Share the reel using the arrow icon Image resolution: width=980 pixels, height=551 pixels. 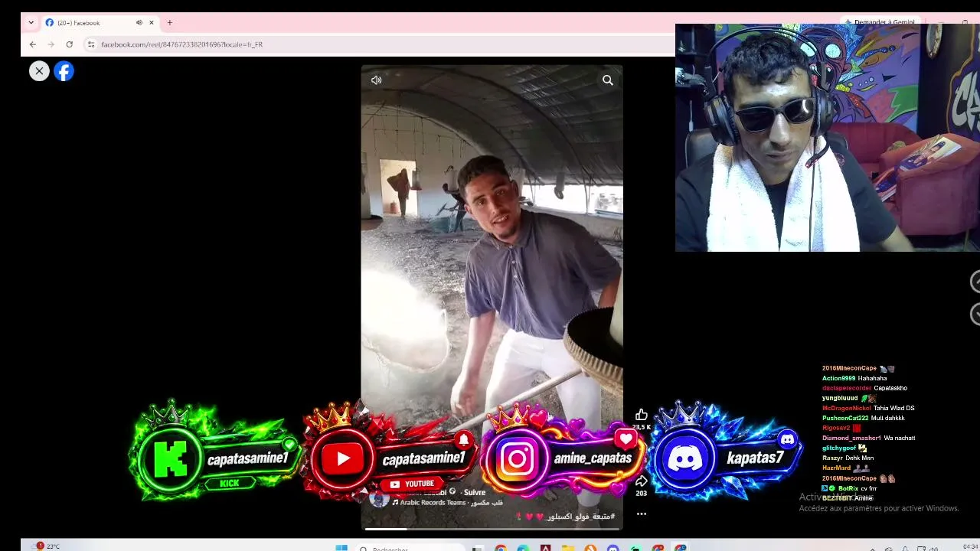point(642,481)
